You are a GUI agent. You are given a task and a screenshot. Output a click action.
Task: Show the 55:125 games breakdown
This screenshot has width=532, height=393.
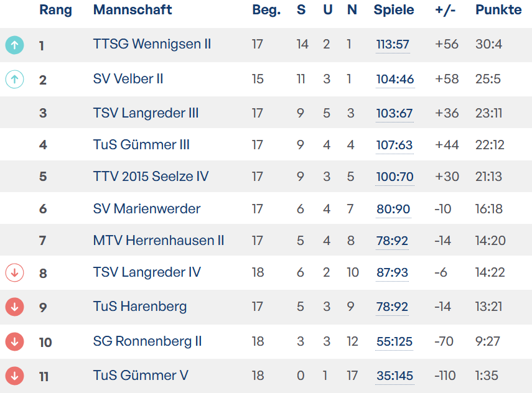click(394, 342)
